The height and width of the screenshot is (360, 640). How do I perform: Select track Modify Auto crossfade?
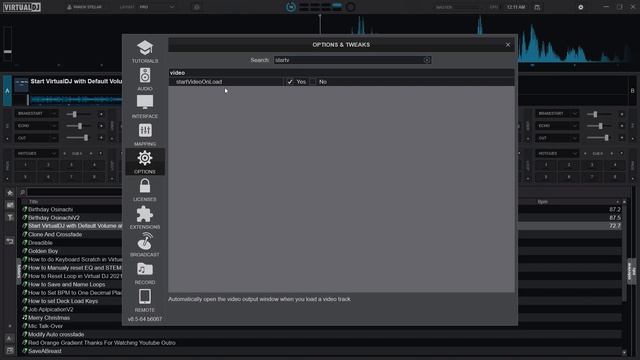pyautogui.click(x=56, y=334)
